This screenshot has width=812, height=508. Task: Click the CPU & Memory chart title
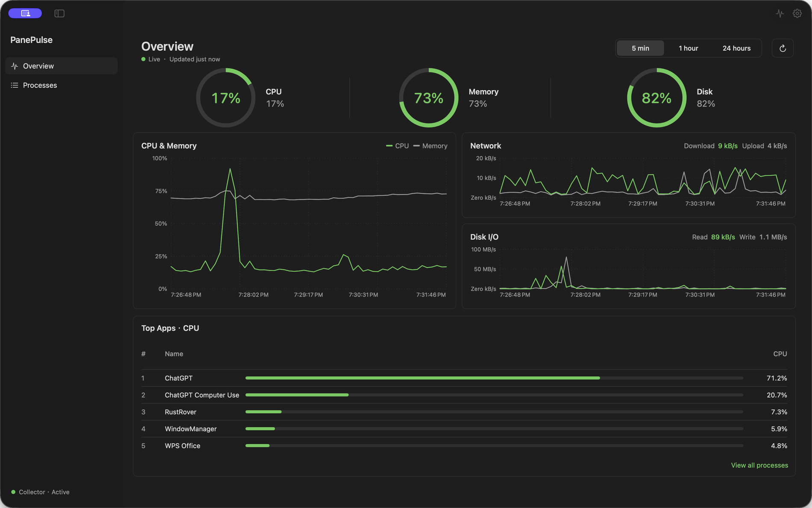[169, 146]
